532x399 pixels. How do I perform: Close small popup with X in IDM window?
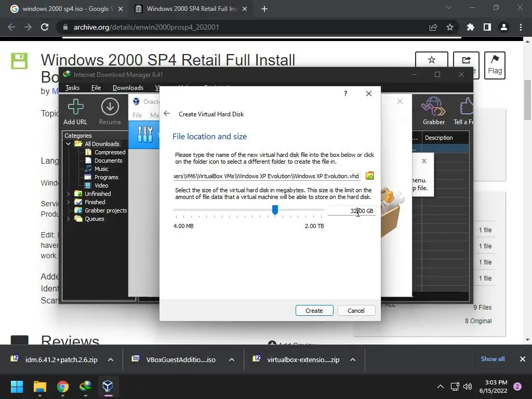click(424, 161)
